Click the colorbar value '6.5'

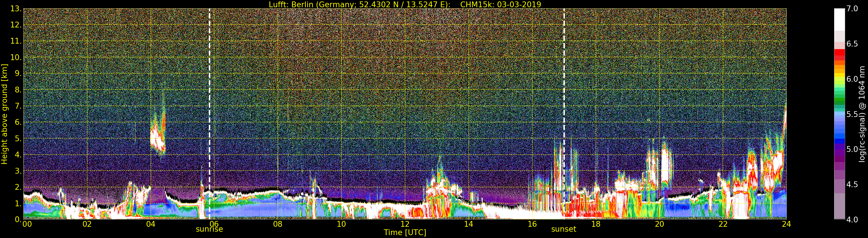pyautogui.click(x=852, y=44)
